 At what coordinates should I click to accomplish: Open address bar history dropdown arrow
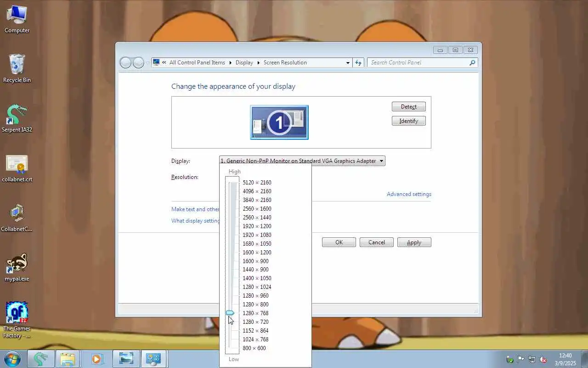(348, 63)
